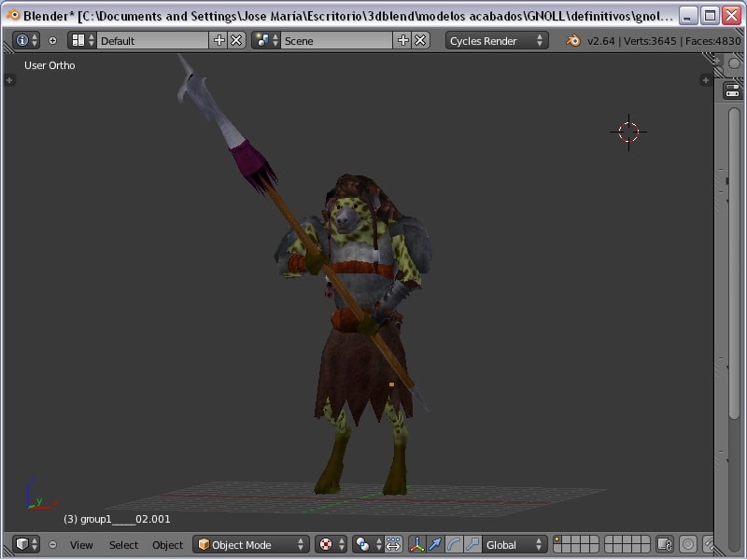
Task: Toggle the active layer with the orange dot
Action: (x=557, y=539)
